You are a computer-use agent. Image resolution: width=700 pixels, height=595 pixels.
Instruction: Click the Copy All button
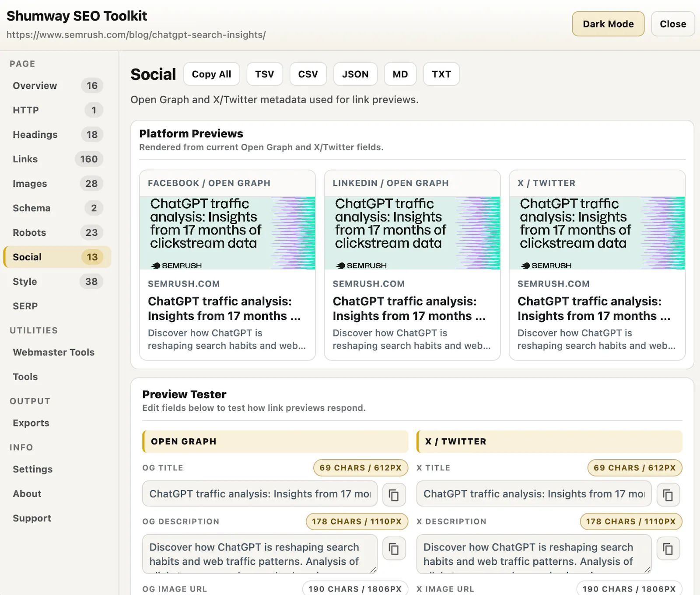(x=211, y=74)
